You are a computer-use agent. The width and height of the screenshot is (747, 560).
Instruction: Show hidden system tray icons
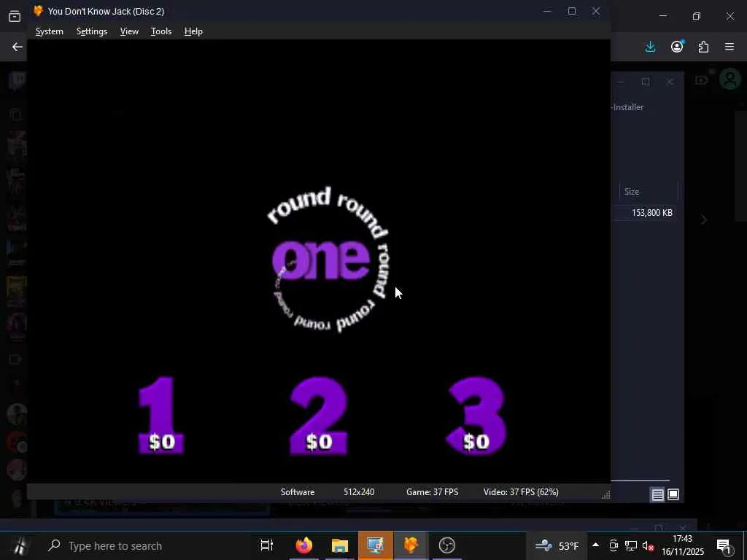point(595,545)
